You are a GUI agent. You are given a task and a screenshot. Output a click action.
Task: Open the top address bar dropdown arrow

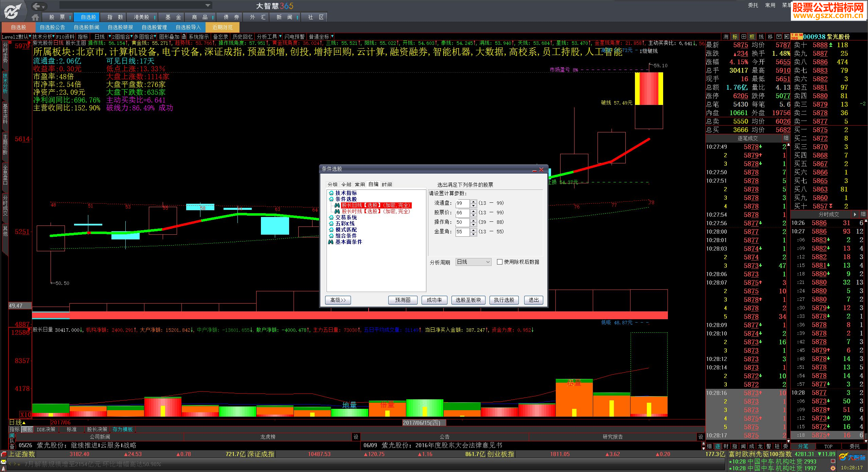pyautogui.click(x=208, y=5)
